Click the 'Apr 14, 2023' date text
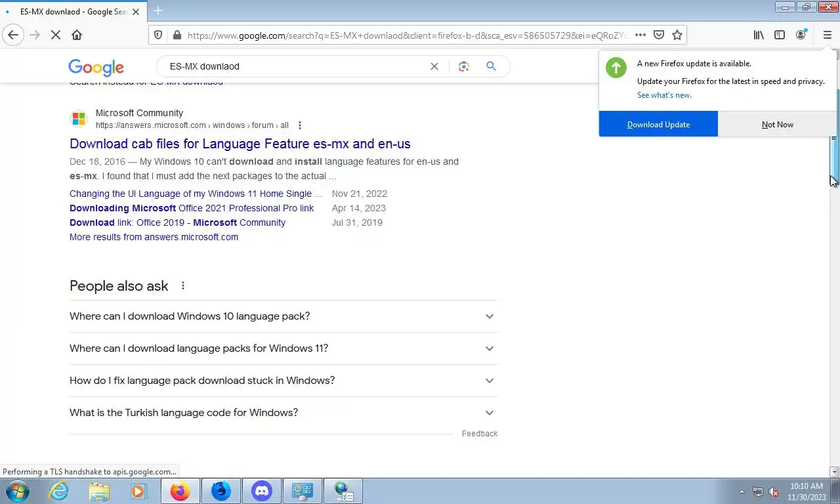 tap(359, 208)
